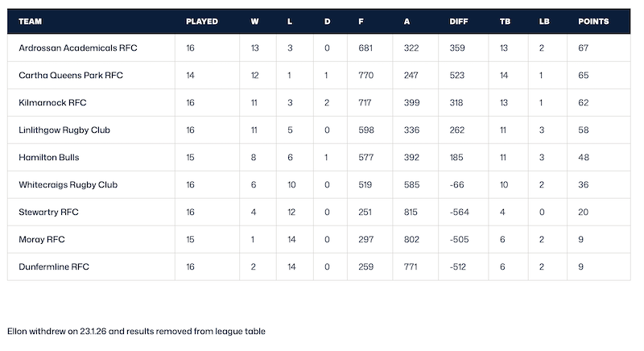Click Ardrossan's 67 points cell

click(x=585, y=48)
